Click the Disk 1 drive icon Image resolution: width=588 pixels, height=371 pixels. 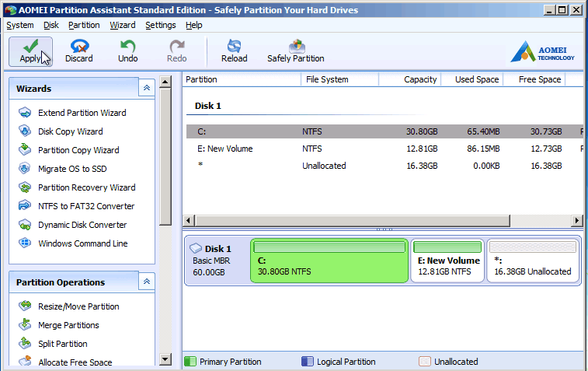point(196,248)
